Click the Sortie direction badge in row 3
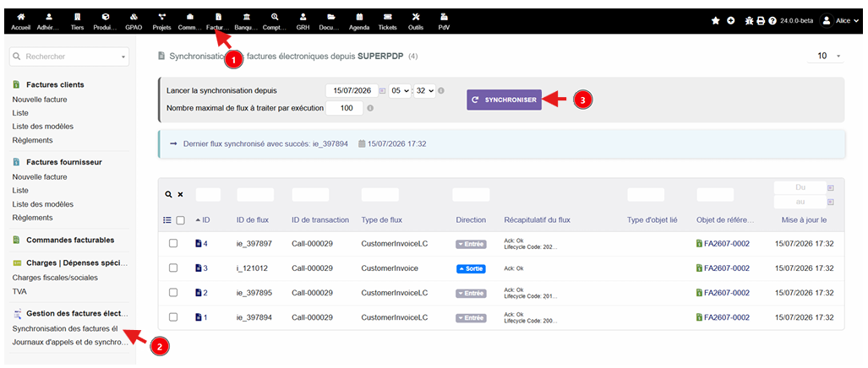This screenshot has height=368, width=868. (x=471, y=268)
